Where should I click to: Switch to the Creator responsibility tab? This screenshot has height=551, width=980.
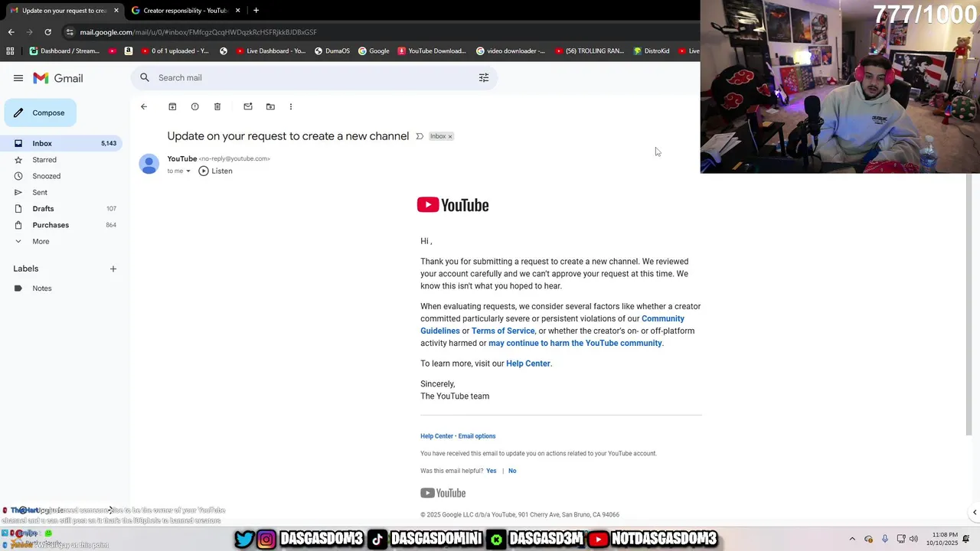coord(185,10)
